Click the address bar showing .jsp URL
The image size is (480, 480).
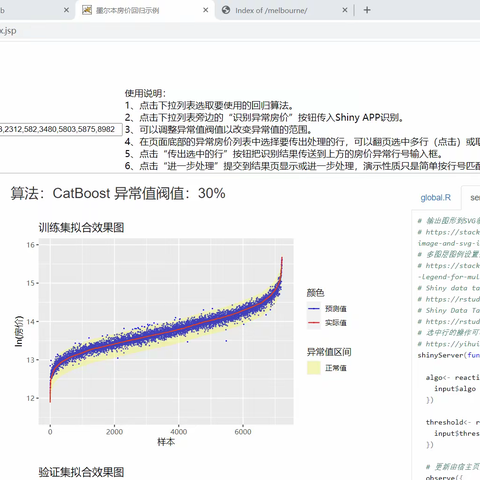coord(240,31)
